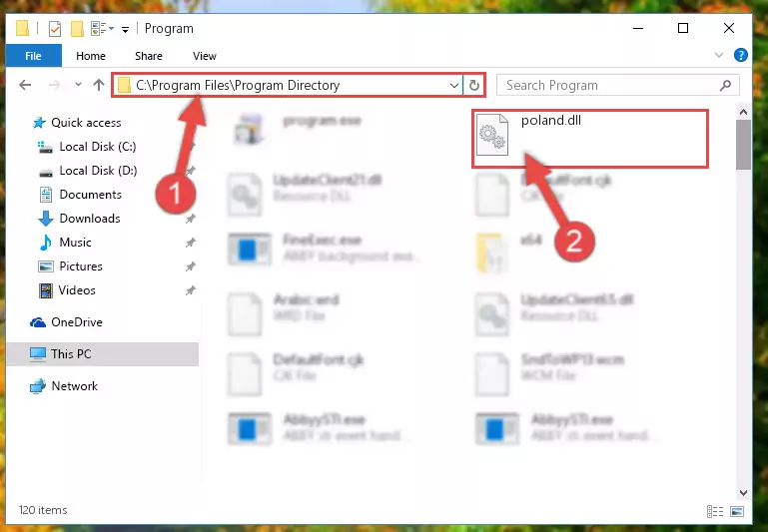
Task: Open the address bar history dropdown
Action: tap(454, 85)
